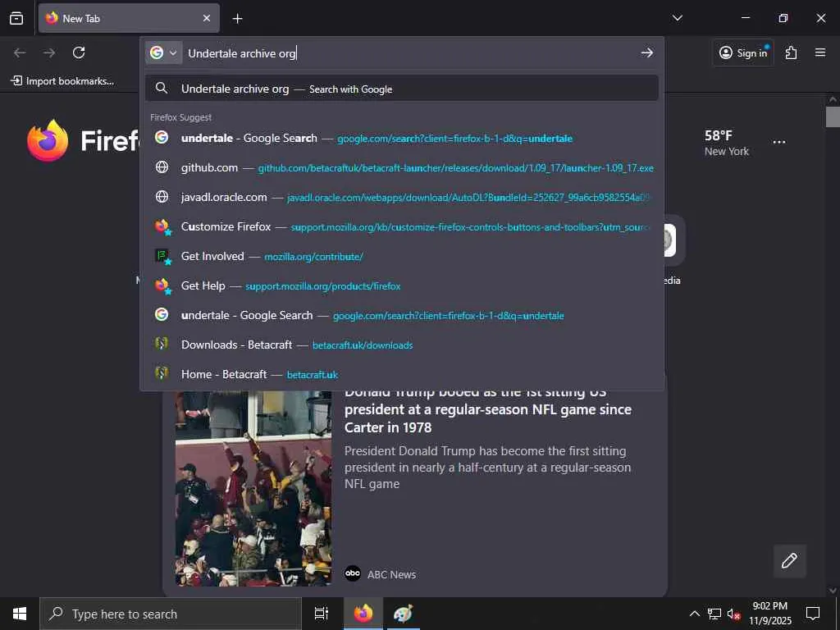Open a new tab with the plus button

tap(237, 19)
